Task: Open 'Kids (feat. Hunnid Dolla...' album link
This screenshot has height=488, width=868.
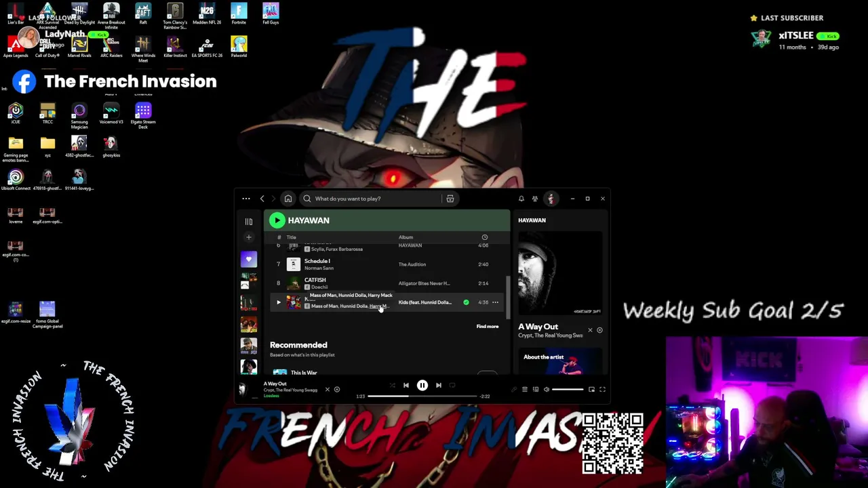Action: click(x=425, y=302)
